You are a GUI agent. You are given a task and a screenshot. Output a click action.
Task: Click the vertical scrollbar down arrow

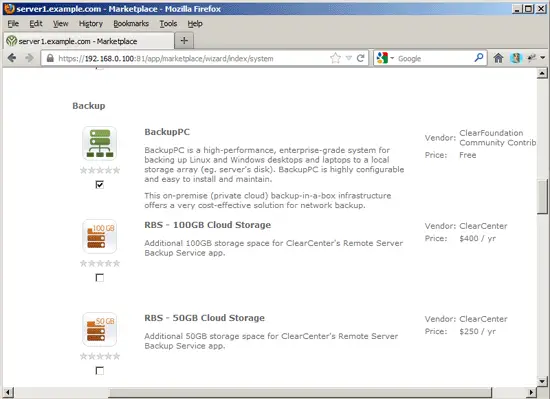542,381
